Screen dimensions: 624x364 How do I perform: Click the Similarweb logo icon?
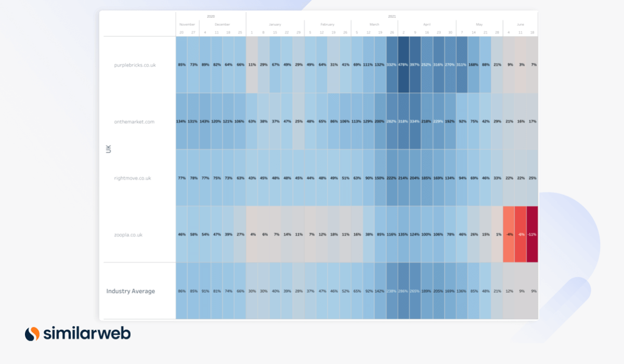click(32, 333)
